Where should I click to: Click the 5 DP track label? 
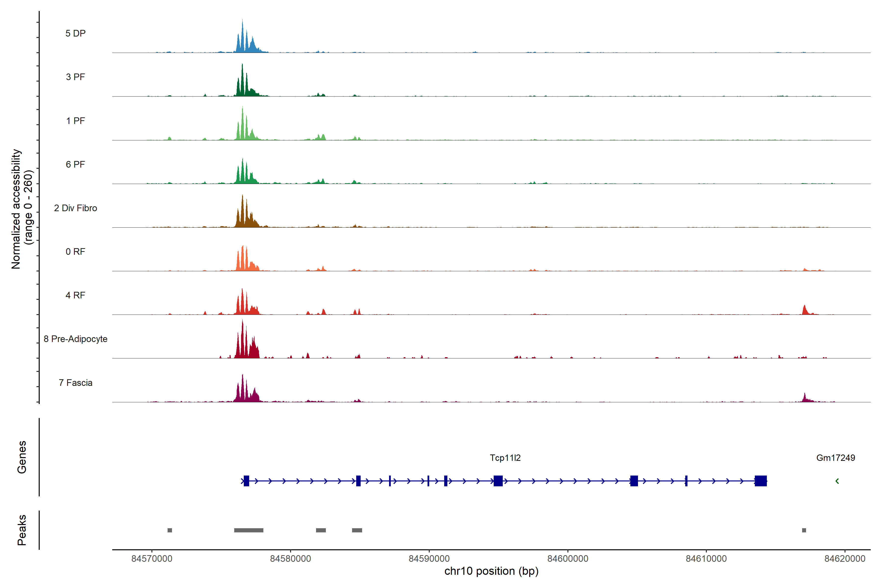click(75, 33)
